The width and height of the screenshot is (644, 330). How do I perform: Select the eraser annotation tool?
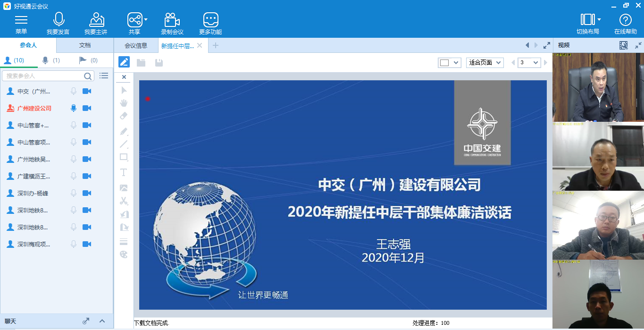(123, 116)
